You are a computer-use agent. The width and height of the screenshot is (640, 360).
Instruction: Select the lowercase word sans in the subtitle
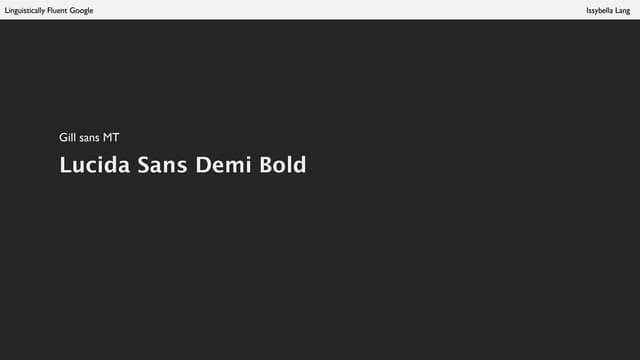(89, 138)
